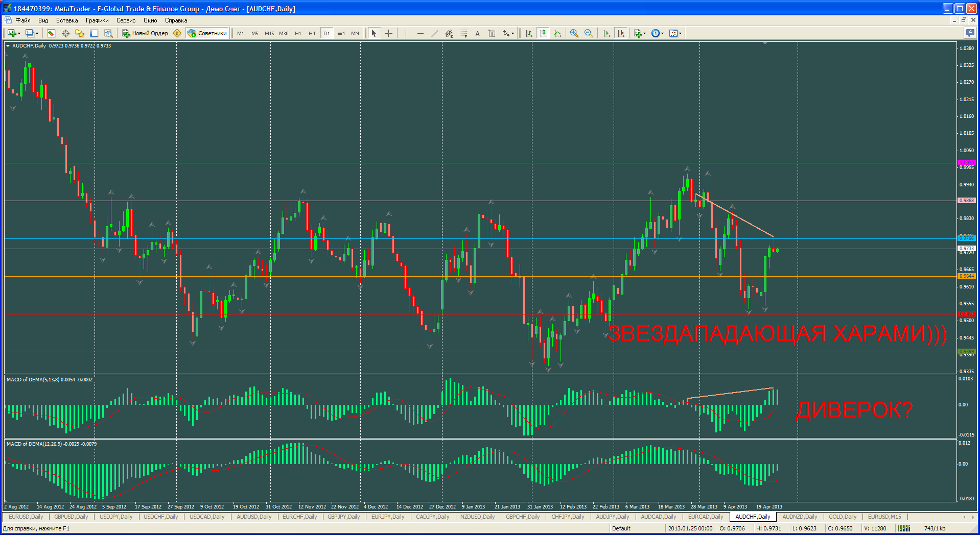The width and height of the screenshot is (980, 535).
Task: Select the text tool A
Action: click(477, 33)
